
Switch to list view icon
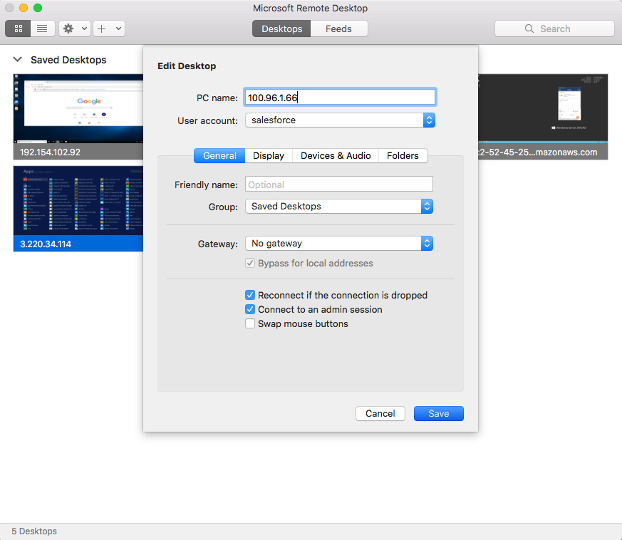point(42,29)
